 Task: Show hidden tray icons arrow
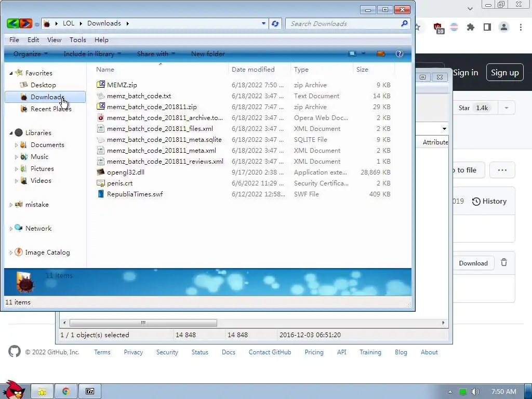[x=450, y=392]
